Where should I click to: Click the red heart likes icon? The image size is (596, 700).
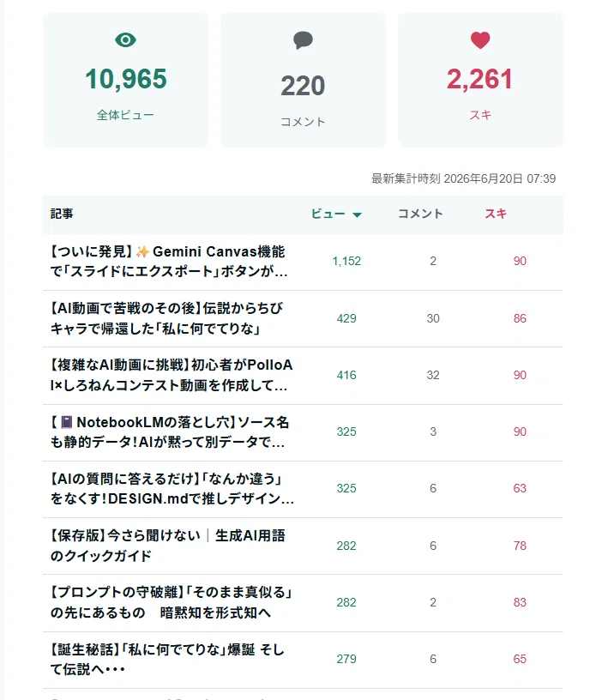(480, 40)
